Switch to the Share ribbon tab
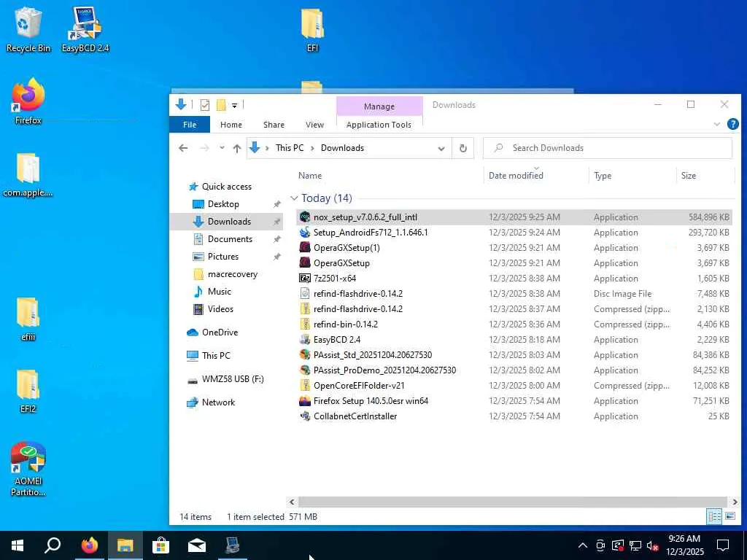The height and width of the screenshot is (560, 747). click(x=274, y=124)
